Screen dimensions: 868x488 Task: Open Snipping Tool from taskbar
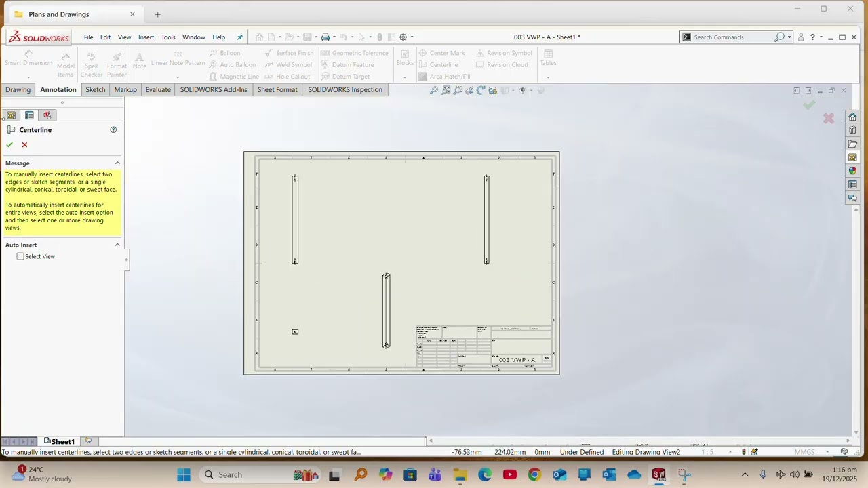click(684, 474)
